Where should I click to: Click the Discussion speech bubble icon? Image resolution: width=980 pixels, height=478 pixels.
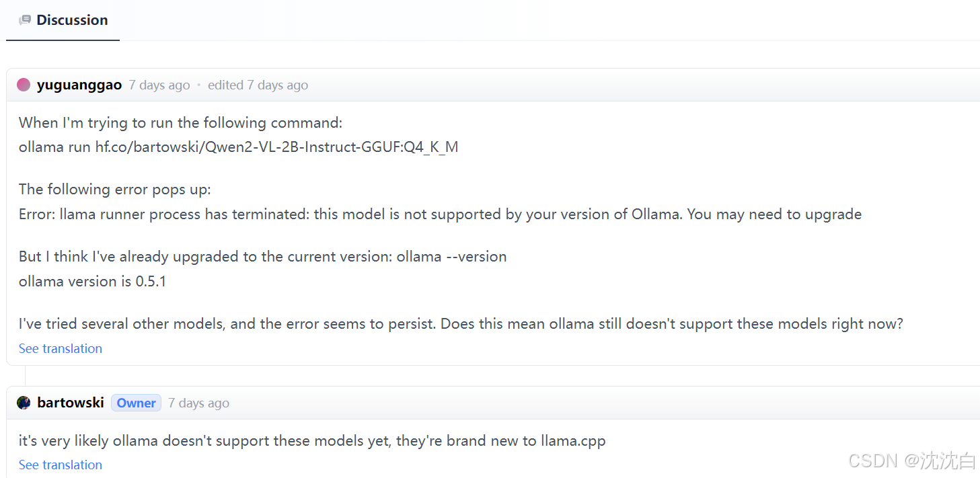[25, 19]
